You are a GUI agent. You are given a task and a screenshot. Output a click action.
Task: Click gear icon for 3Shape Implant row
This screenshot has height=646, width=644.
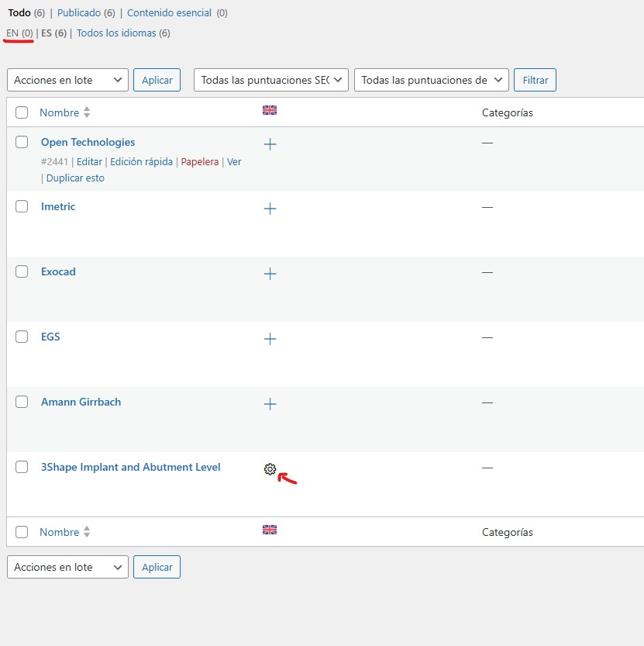[x=270, y=469]
